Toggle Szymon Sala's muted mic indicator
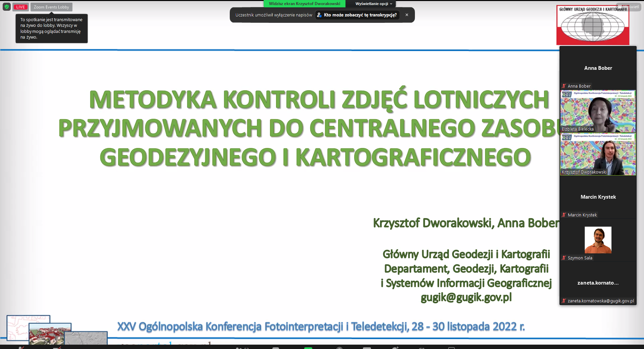 [563, 258]
